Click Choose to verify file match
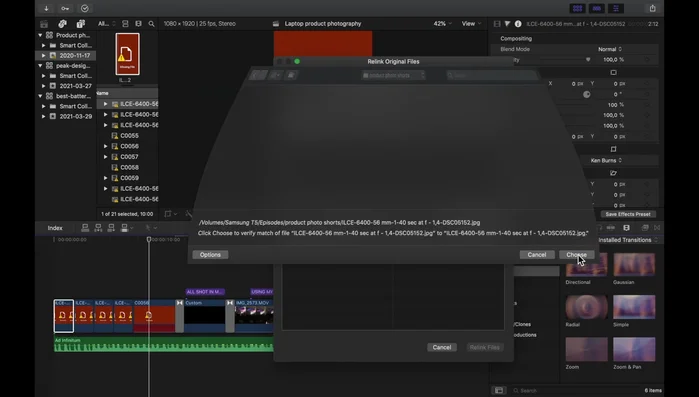This screenshot has height=397, width=699. 576,255
